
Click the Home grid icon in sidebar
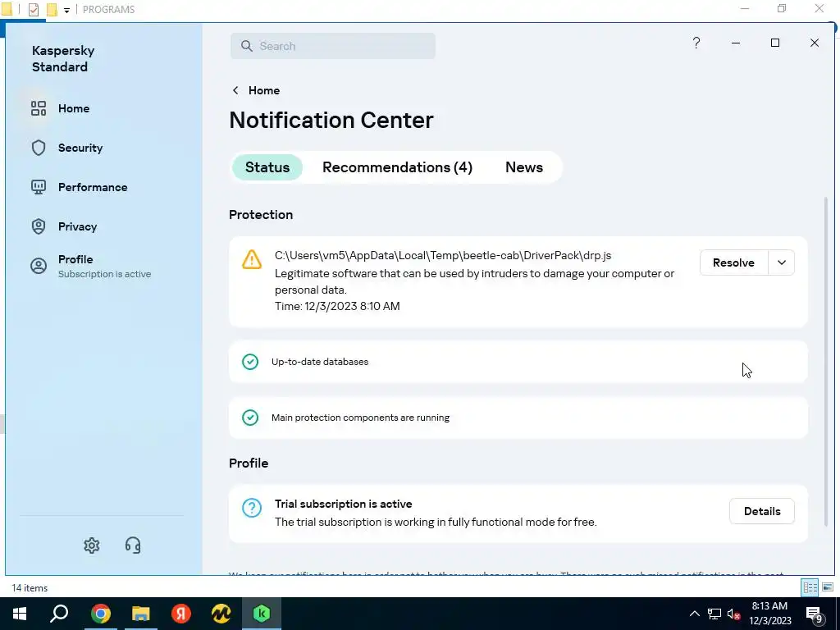(x=39, y=108)
